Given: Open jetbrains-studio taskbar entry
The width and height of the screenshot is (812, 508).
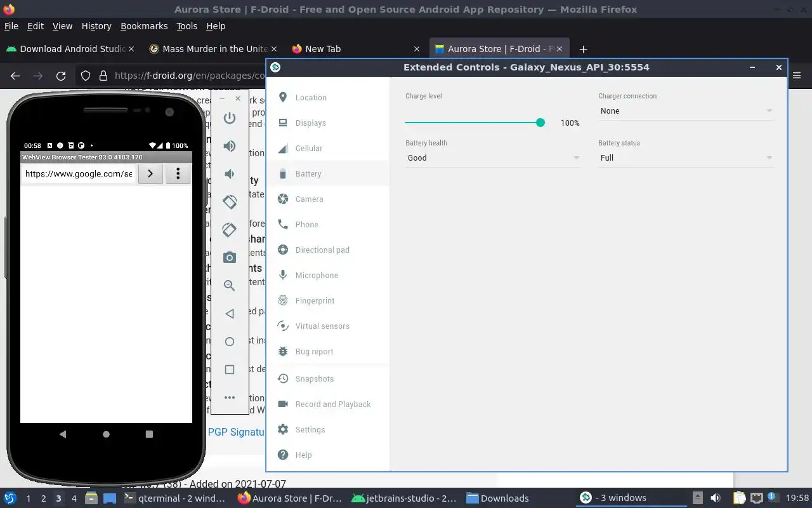Looking at the screenshot, I should [404, 498].
